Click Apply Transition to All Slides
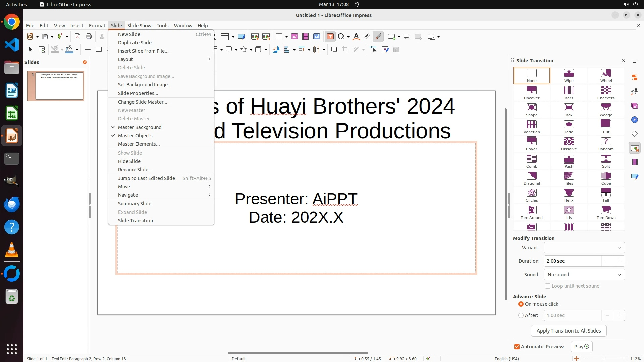 click(x=569, y=331)
